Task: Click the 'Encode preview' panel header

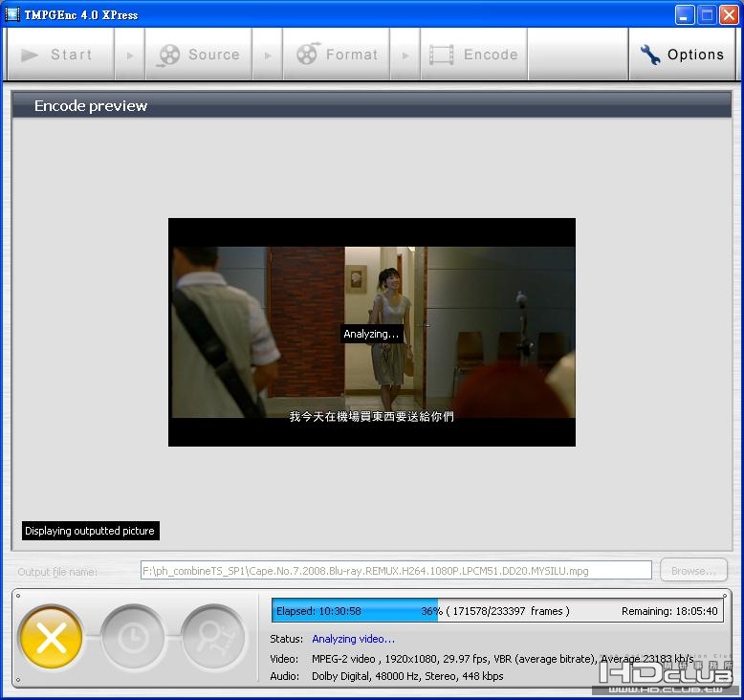Action: pos(372,105)
